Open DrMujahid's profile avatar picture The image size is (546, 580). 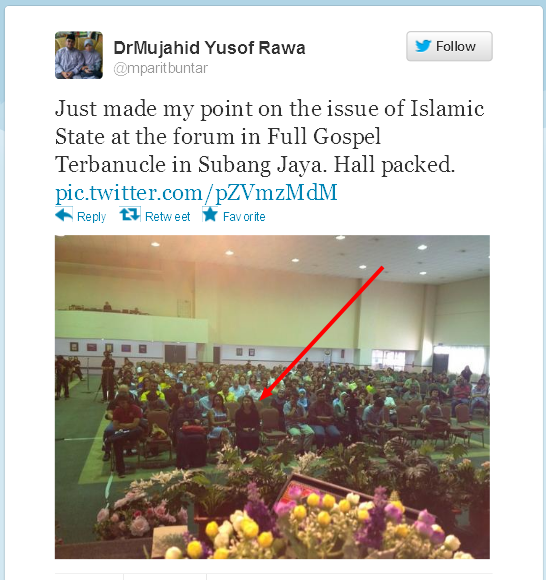coord(79,55)
